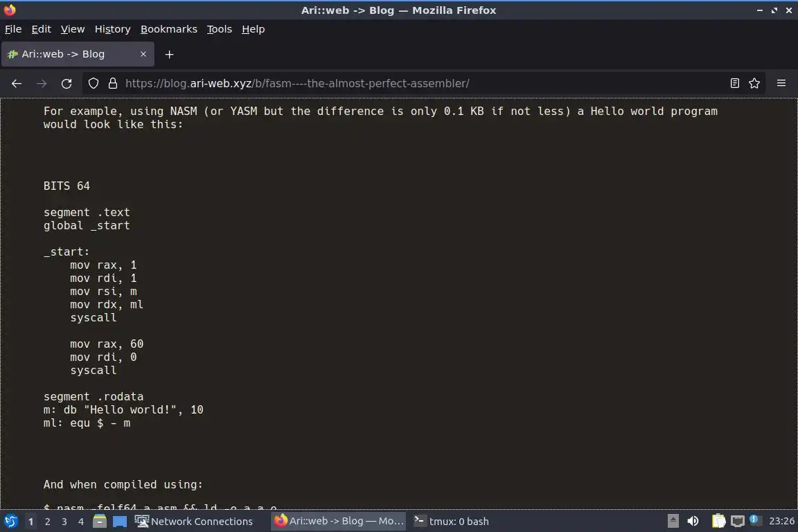The image size is (798, 532).
Task: Switch to workspace 1
Action: coord(31,522)
